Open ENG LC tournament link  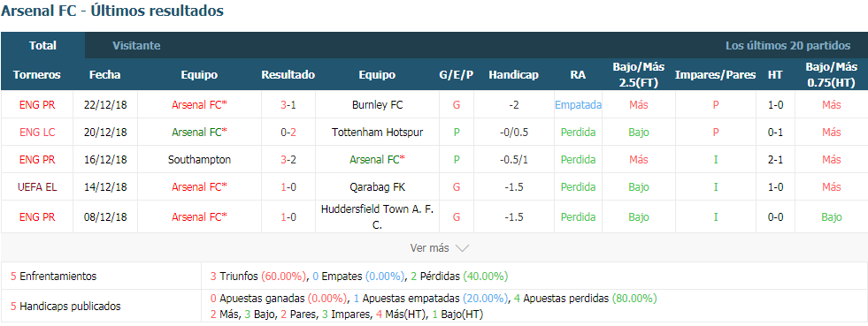pos(37,132)
